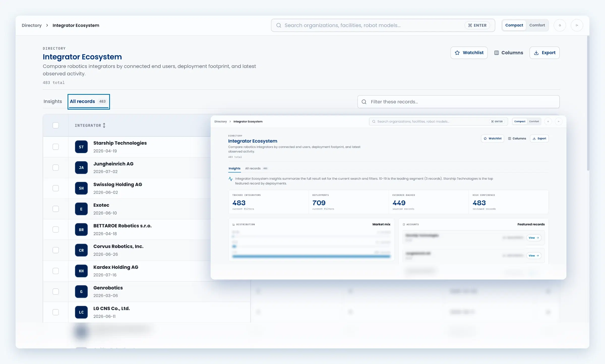Sort by the INTEGRATOR column arrow
The width and height of the screenshot is (605, 364).
[x=104, y=125]
